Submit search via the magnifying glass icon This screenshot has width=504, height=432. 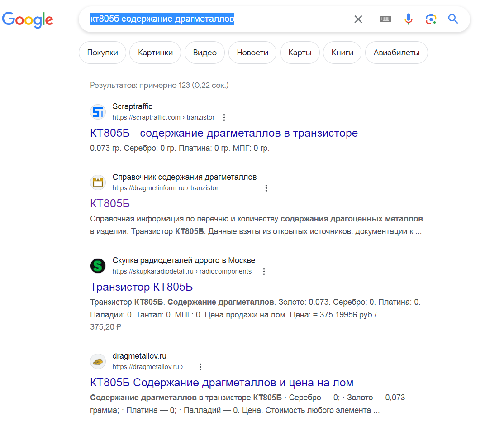453,19
